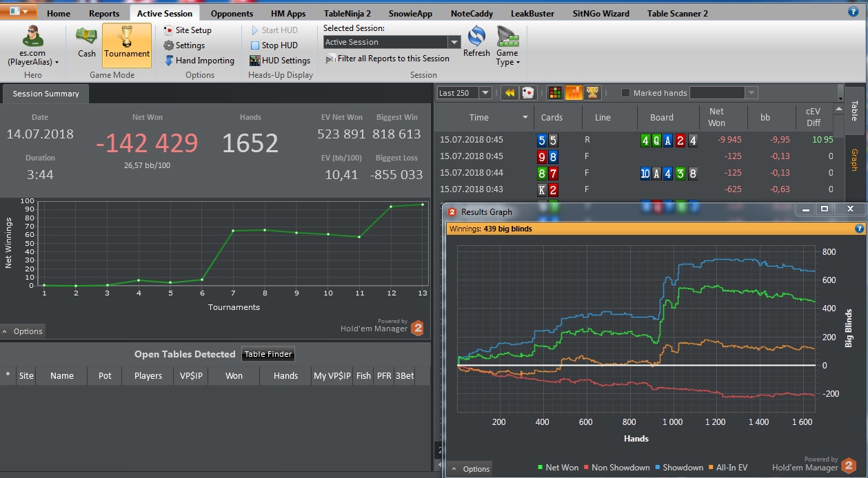Select the hand with Net Won -9 945
The height and width of the screenshot is (478, 868).
[636, 140]
